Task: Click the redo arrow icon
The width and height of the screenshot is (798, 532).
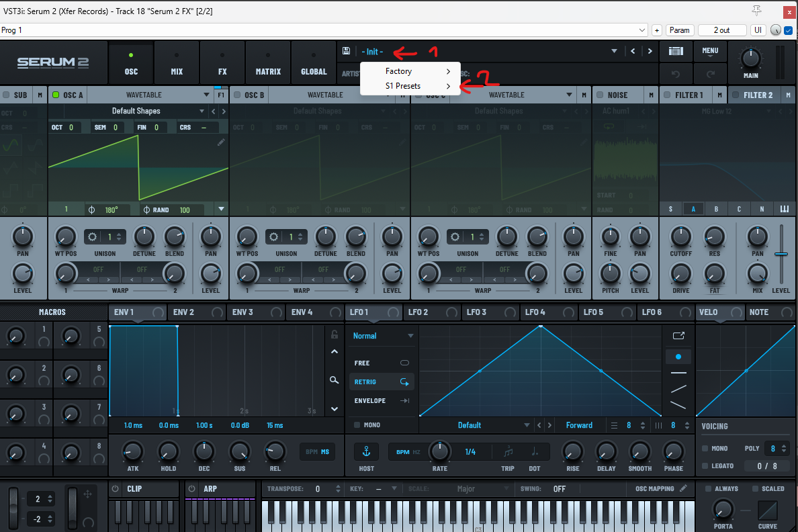Action: click(x=711, y=75)
